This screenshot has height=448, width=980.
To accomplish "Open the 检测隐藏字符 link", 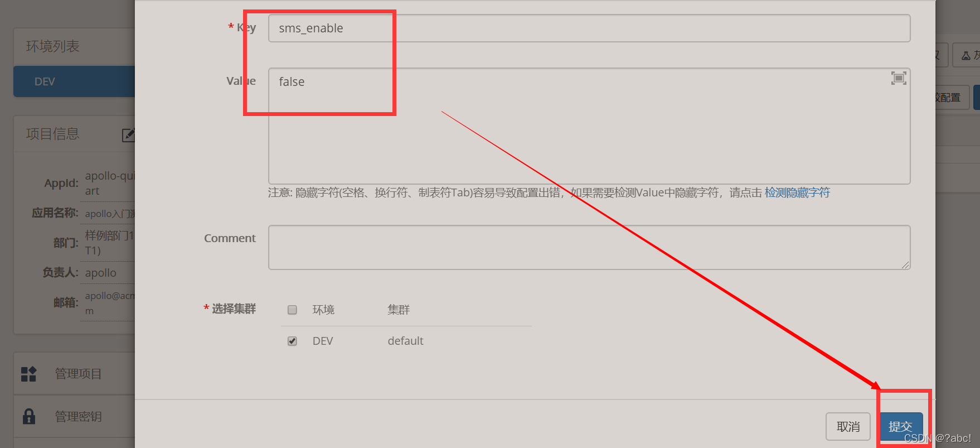I will pyautogui.click(x=797, y=193).
